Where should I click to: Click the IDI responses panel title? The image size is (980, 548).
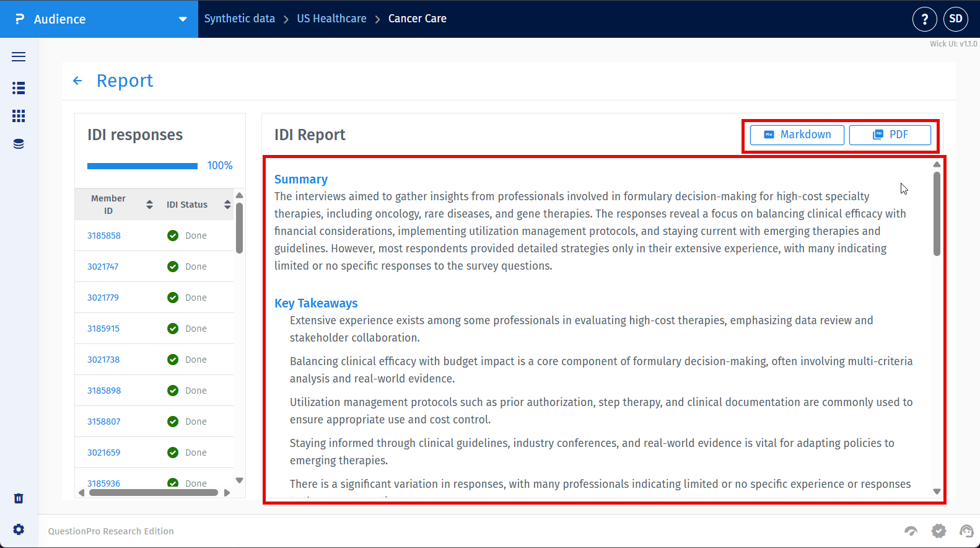135,135
